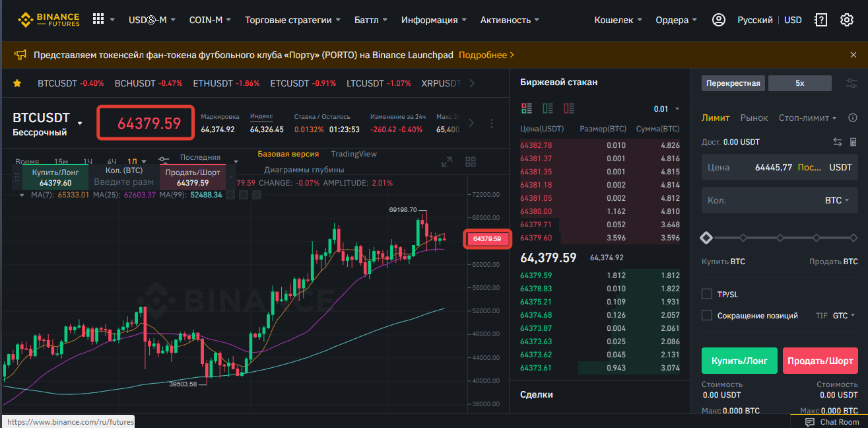Open the user profile account icon
This screenshot has height=428, width=868.
pos(719,20)
